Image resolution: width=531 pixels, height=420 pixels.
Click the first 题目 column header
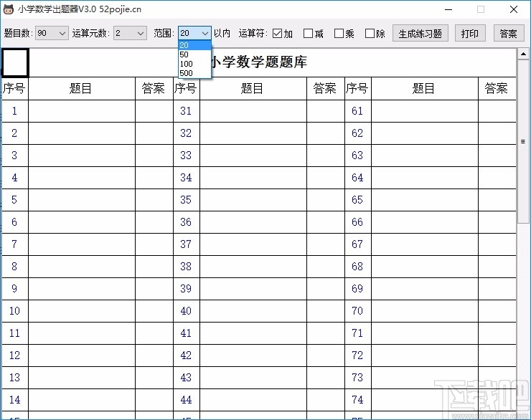click(82, 89)
